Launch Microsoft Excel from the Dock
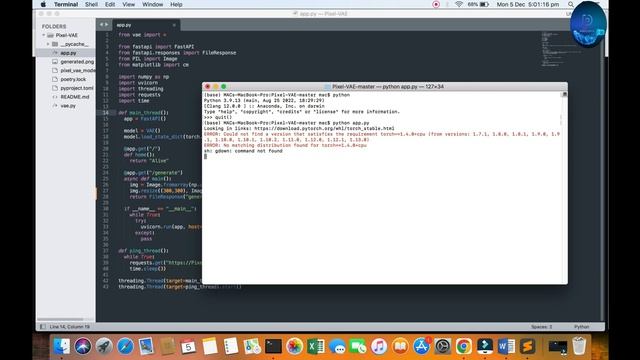640x360 pixels. (316, 347)
